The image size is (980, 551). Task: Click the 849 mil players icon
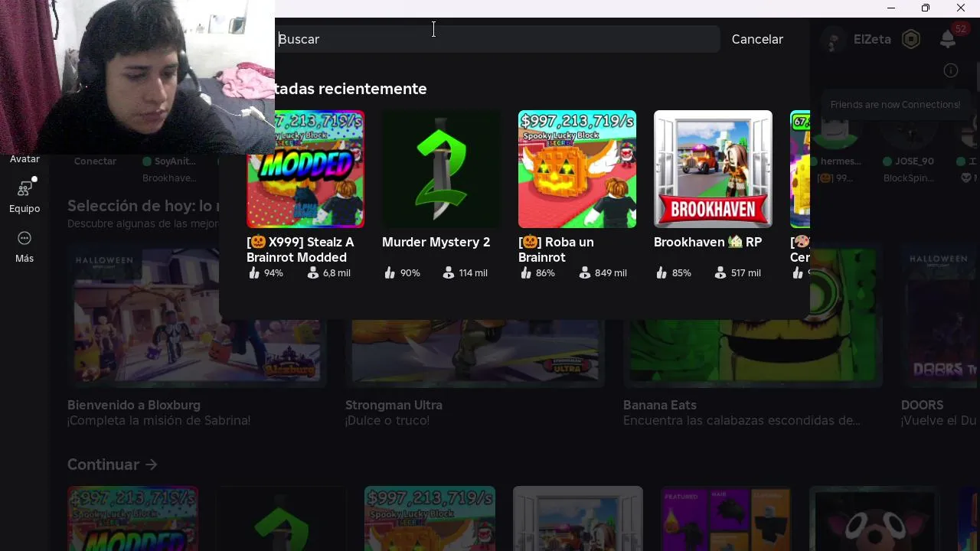tap(585, 272)
